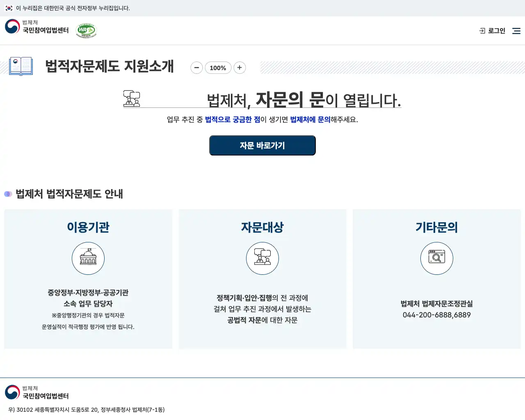Click the 공법적 자문에 대한 자문 text
This screenshot has height=420, width=525.
262,320
